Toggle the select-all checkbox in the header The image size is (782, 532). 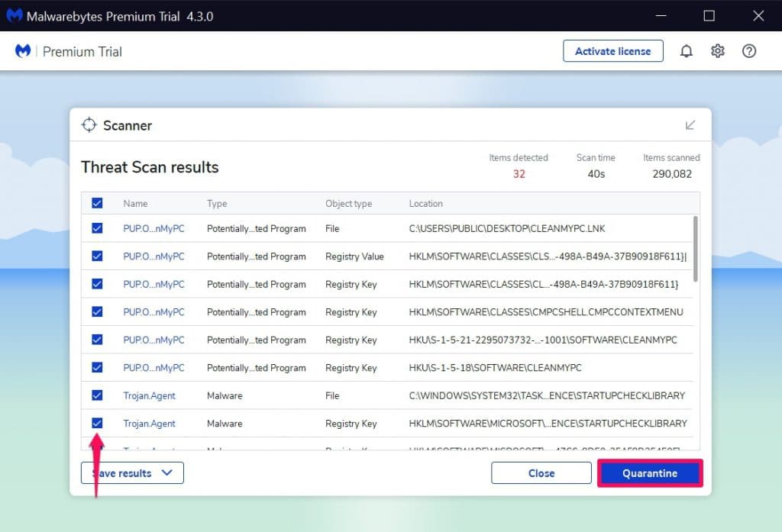coord(97,203)
